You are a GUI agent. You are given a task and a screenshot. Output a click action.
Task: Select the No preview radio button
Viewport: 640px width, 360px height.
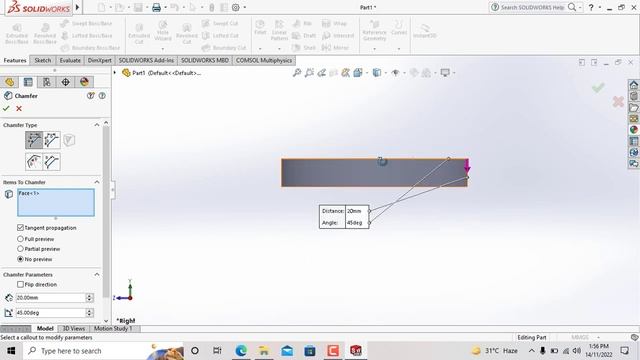[x=20, y=259]
